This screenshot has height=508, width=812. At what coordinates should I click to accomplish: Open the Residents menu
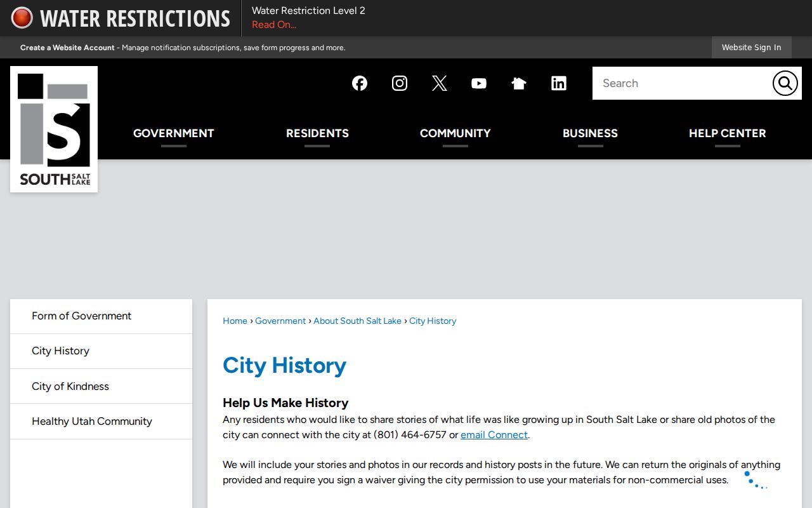[317, 133]
